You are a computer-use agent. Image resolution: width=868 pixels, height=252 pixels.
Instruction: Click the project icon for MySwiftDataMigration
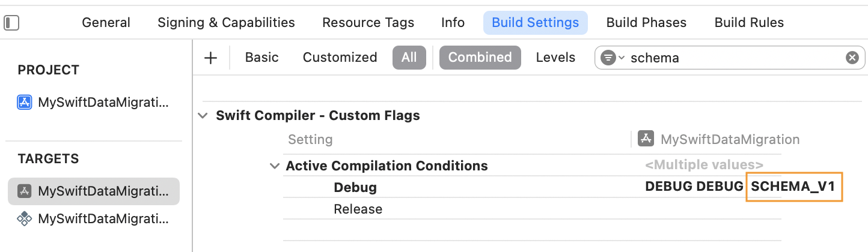tap(25, 102)
